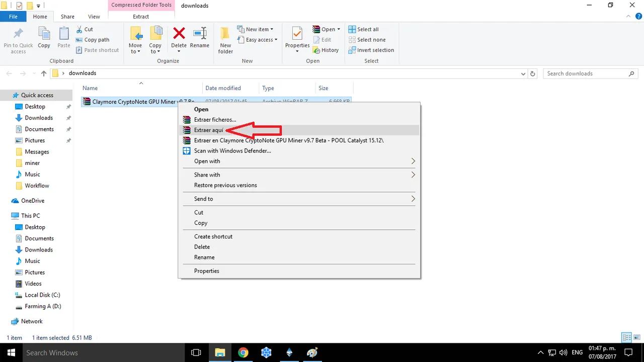Click the Up one level arrow
The width and height of the screenshot is (644, 362).
tap(44, 73)
